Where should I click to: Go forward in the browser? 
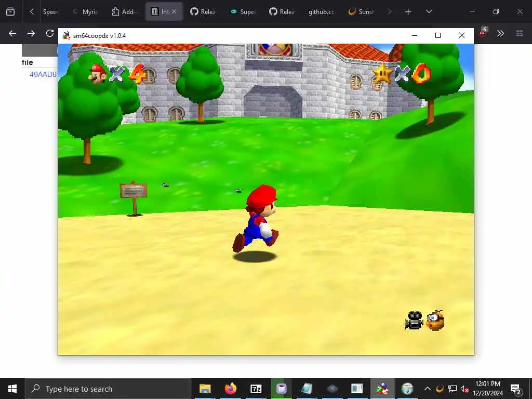tap(31, 33)
